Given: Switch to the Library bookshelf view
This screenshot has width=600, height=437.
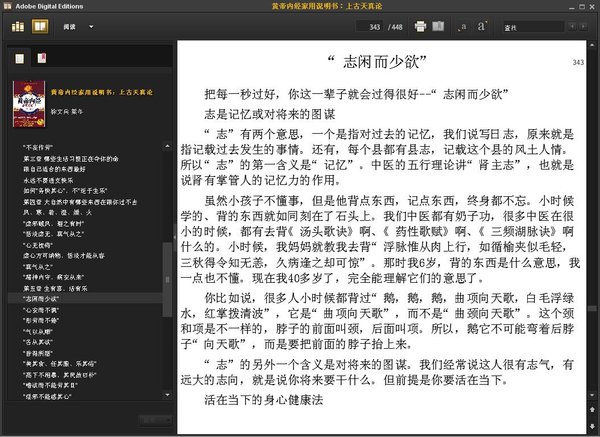Looking at the screenshot, I should pos(18,26).
